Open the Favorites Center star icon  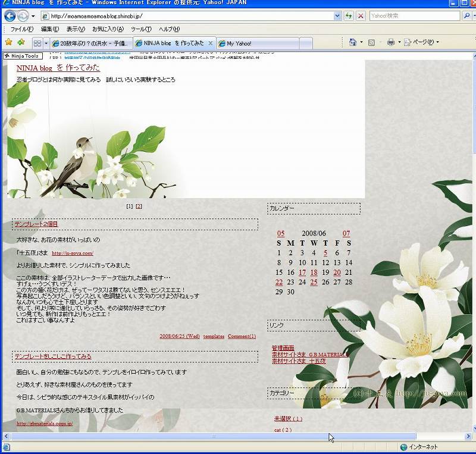(x=8, y=42)
